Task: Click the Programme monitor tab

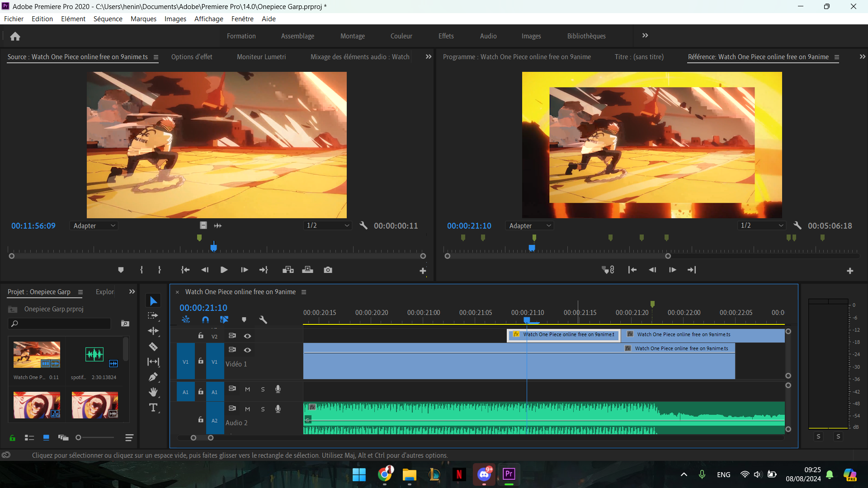Action: click(x=517, y=57)
